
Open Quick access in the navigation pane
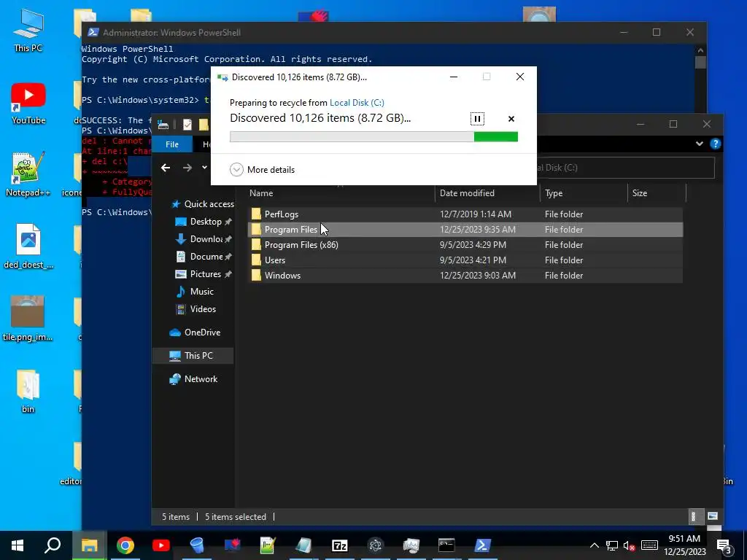pyautogui.click(x=202, y=204)
